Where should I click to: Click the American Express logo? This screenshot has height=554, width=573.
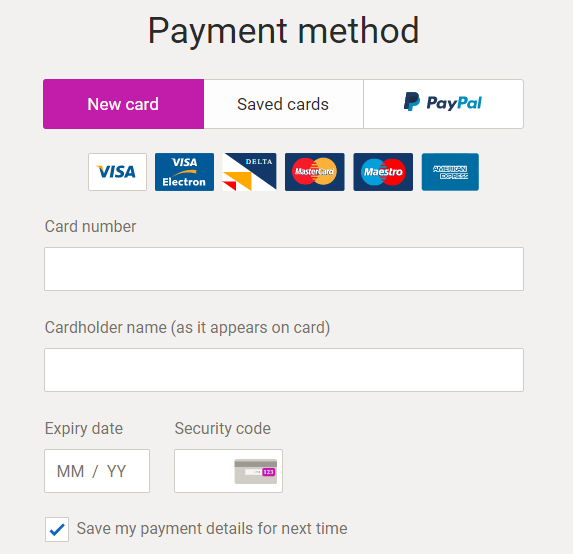[450, 172]
